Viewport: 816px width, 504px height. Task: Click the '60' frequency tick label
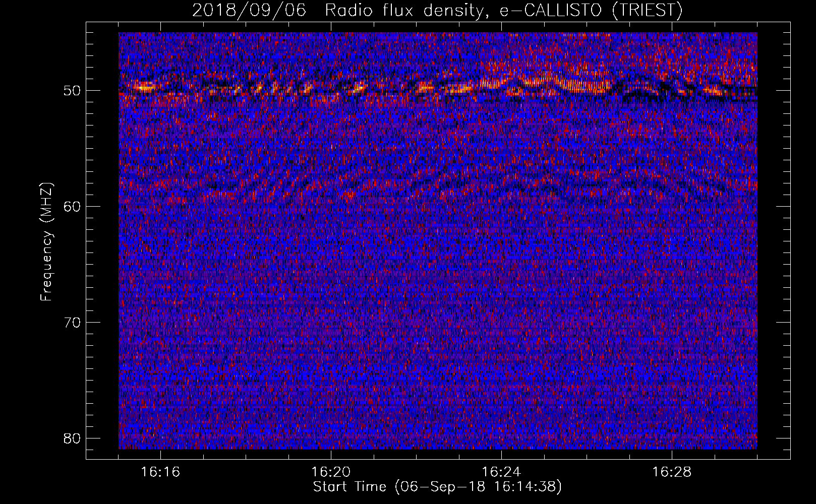[73, 207]
